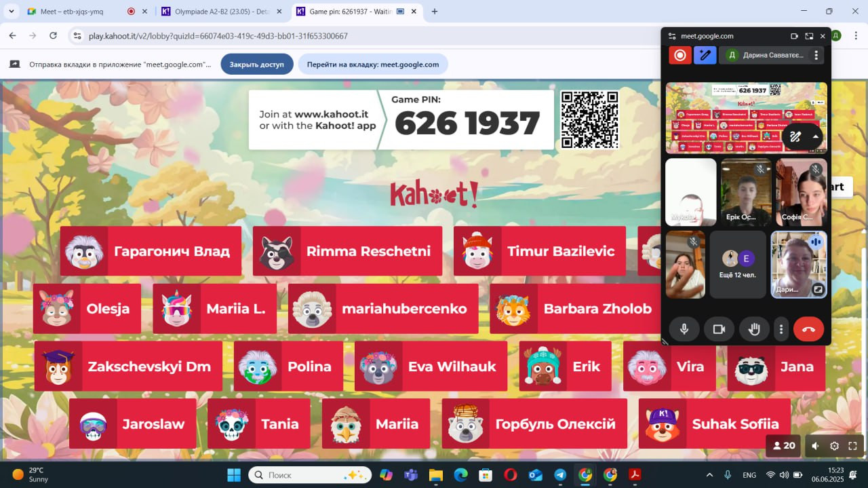Click Mariia L.'s unicorn avatar

177,309
